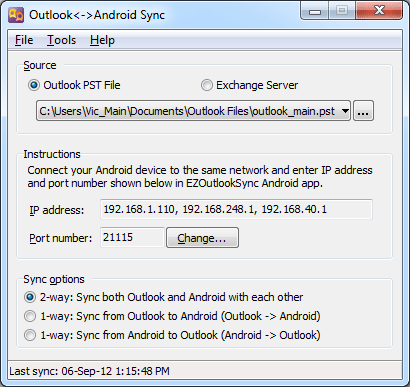Expand the PST file path dropdown arrow
Viewport: 410px width, 387px height.
coord(345,111)
